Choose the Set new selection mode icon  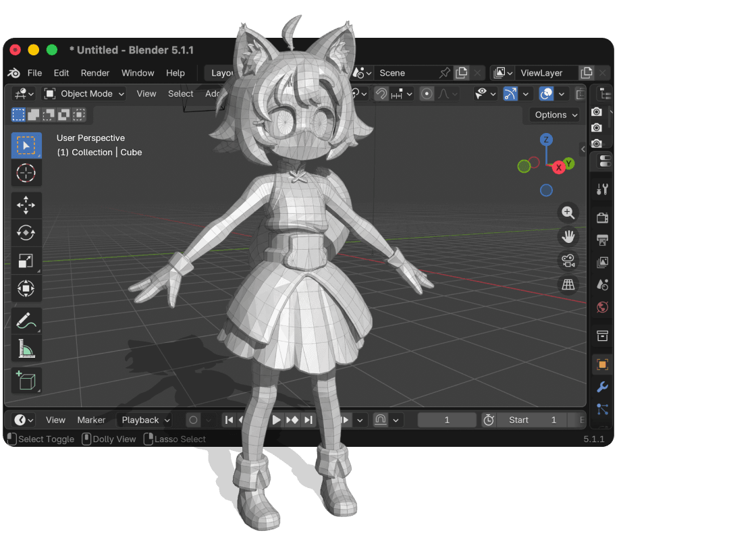(18, 115)
